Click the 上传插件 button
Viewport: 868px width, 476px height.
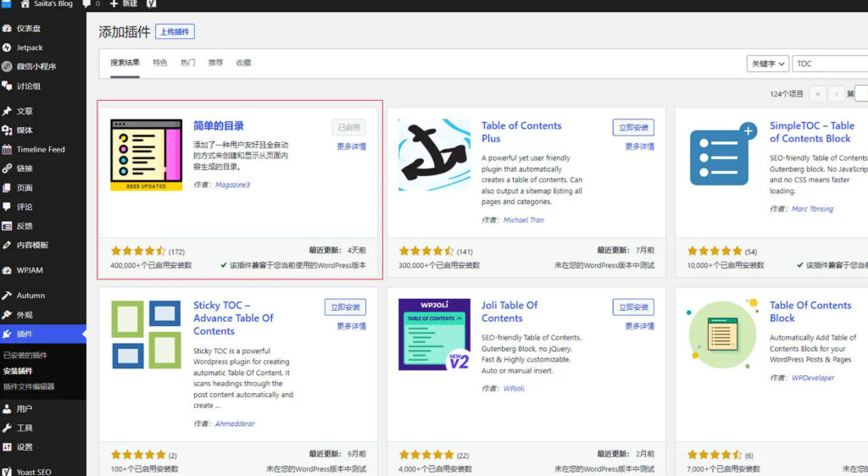[175, 32]
